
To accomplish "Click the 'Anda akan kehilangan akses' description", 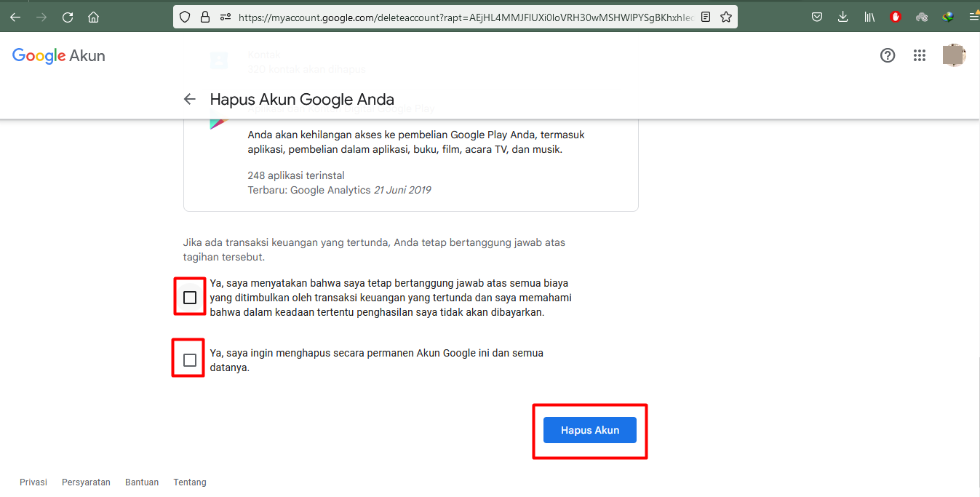I will 416,142.
